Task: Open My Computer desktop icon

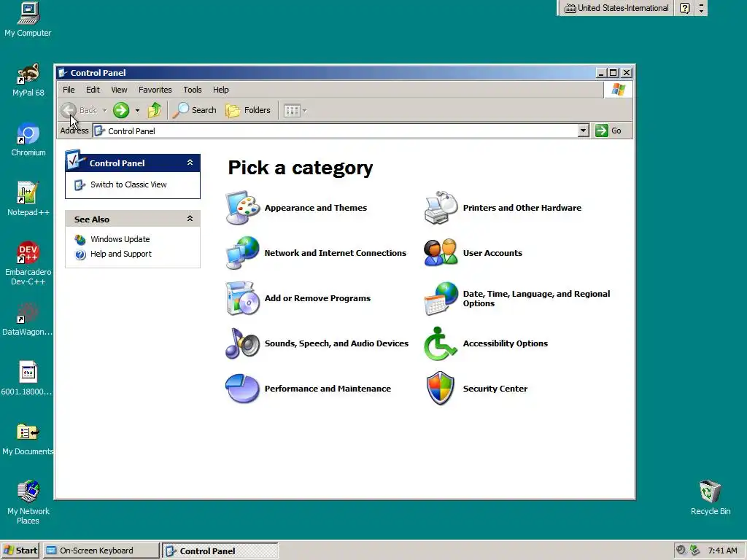Action: (28, 19)
